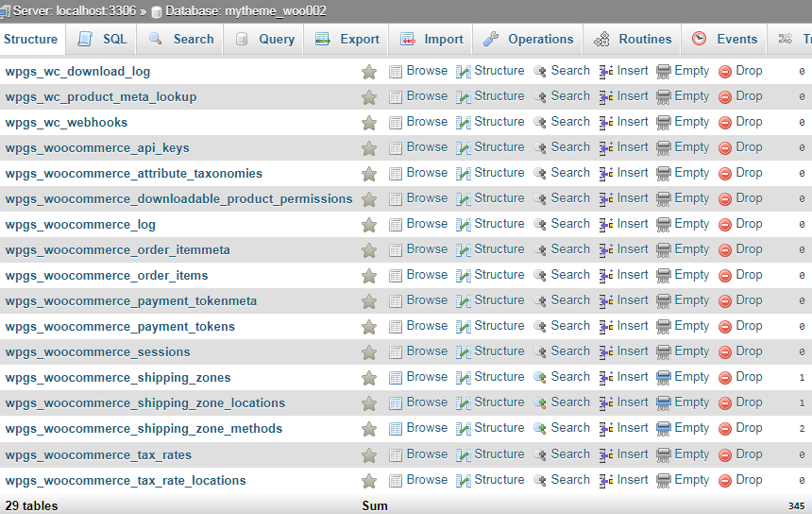Click Structure link for wpgs_woocommerce_log
812x514 pixels.
point(499,224)
